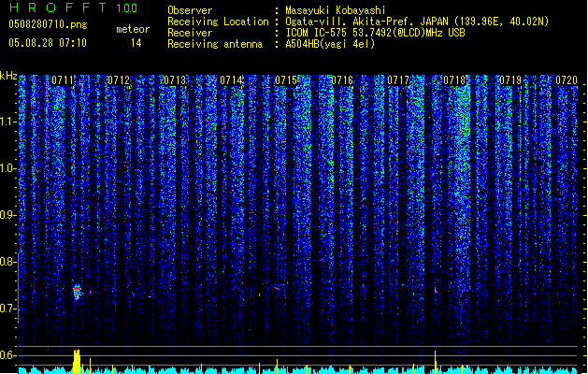
Task: Click the 0.6 kHz axis tick label
Action: (8, 355)
